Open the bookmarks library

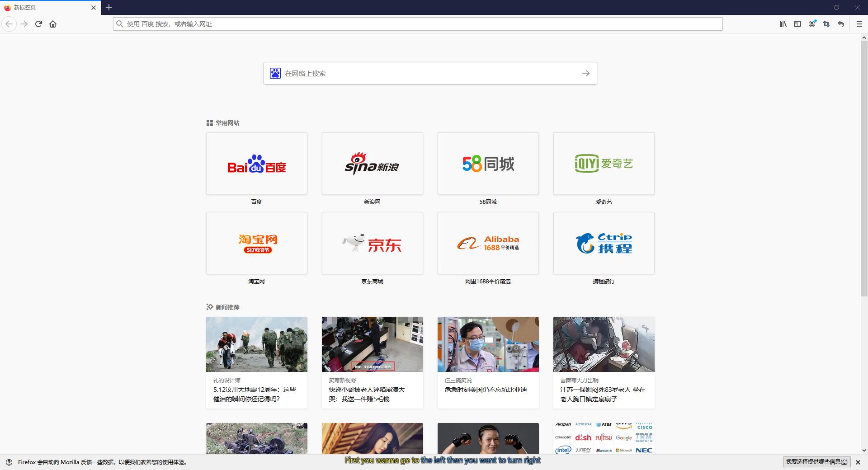[x=783, y=24]
